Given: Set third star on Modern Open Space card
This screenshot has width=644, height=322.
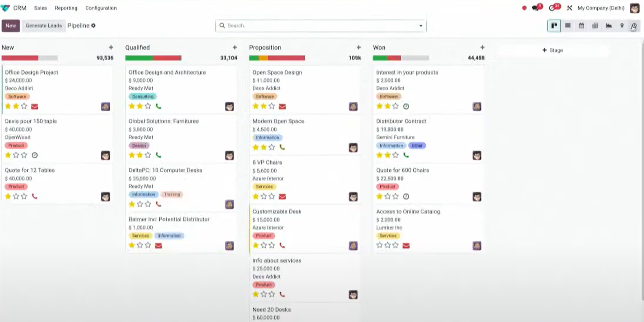Looking at the screenshot, I should click(271, 147).
